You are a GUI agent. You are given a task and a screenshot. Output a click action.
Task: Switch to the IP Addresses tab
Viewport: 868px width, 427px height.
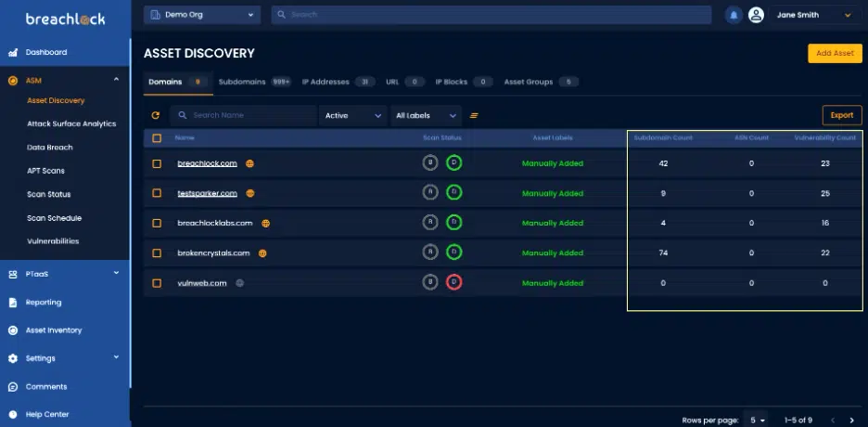(x=338, y=82)
